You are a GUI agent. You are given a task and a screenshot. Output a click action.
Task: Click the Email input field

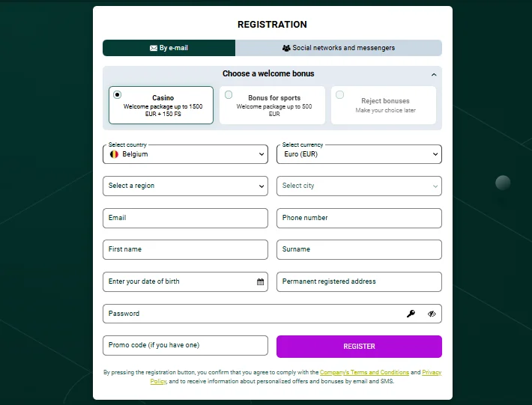(x=185, y=218)
